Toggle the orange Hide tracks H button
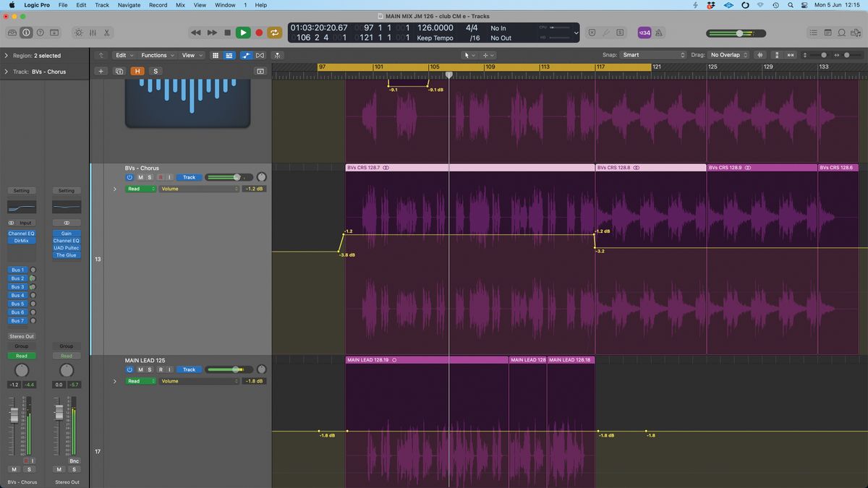The width and height of the screenshot is (868, 488). tap(136, 71)
